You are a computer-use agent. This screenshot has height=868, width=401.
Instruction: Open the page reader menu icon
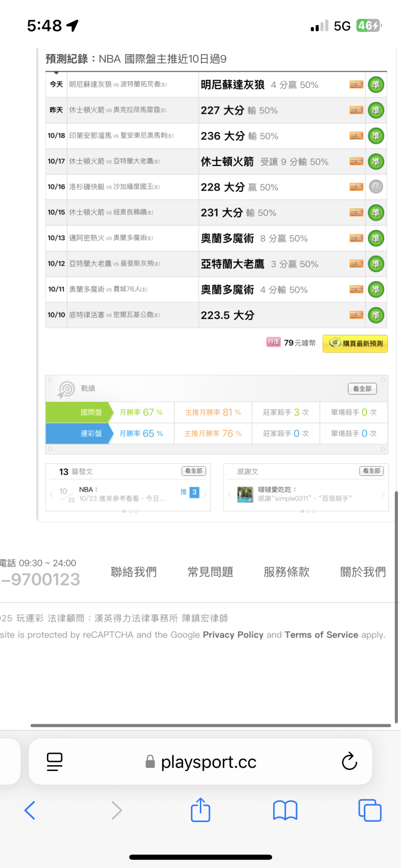coord(55,761)
